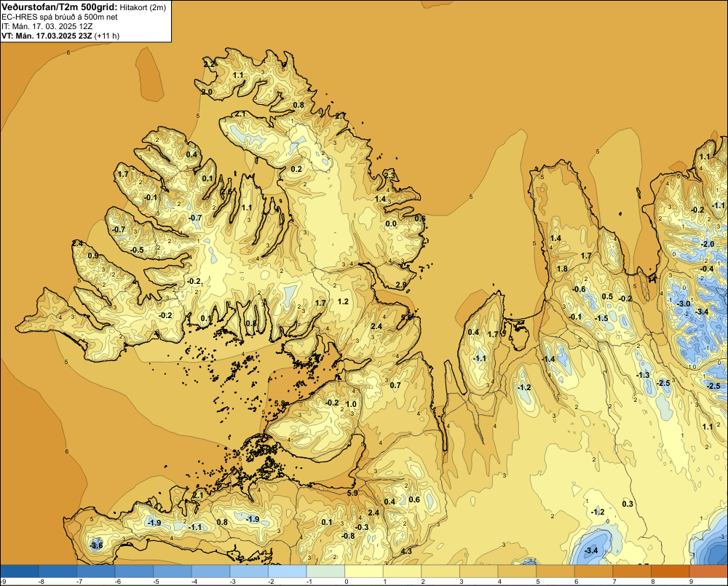Click the '2.2' temperature value
728x586 pixels.
[210, 64]
